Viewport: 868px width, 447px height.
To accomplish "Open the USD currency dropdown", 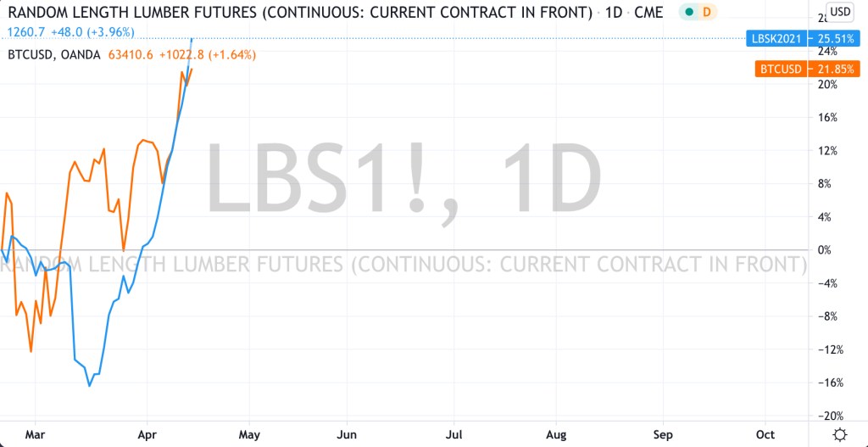I will [839, 12].
